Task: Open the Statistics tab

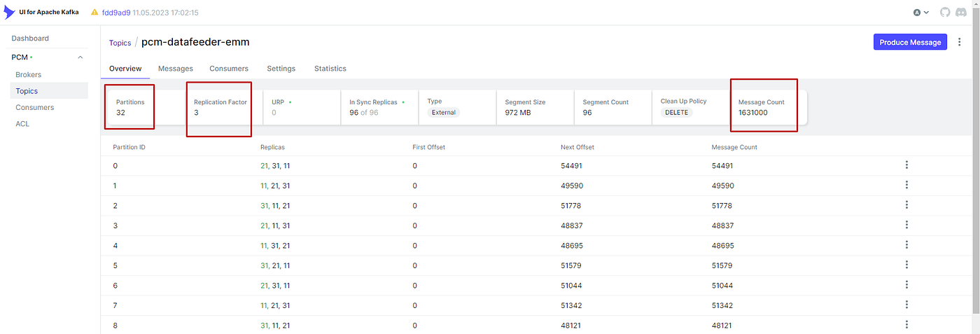Action: coord(330,69)
